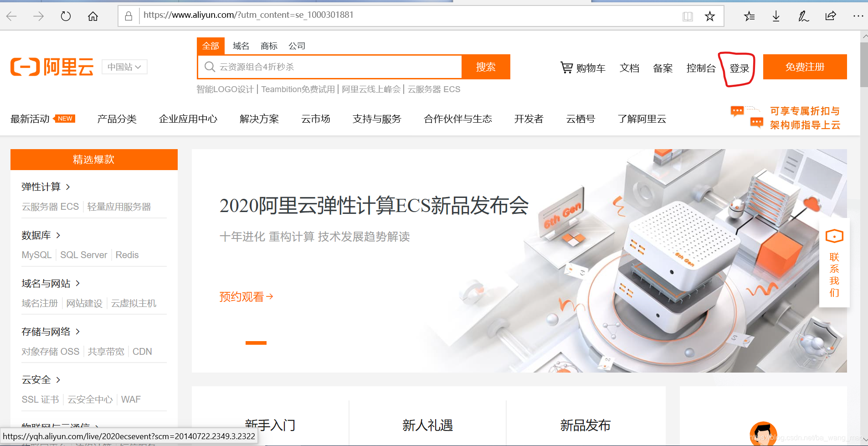Click the share page icon
868x446 pixels.
click(831, 16)
